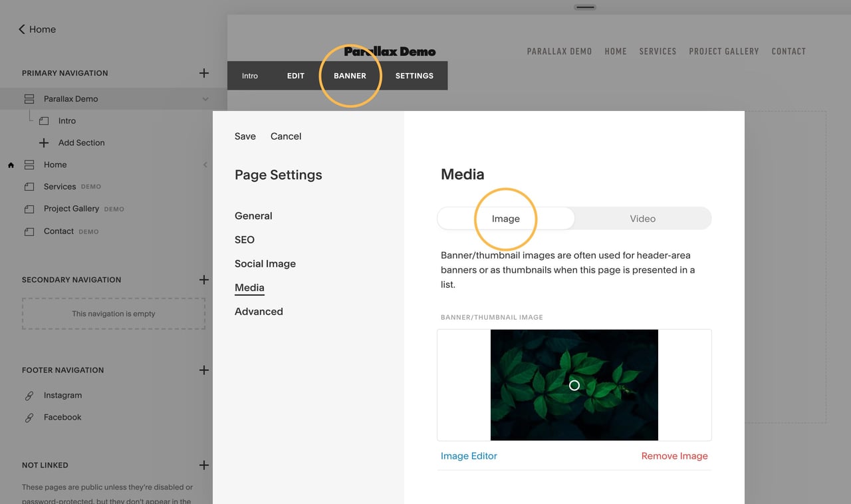Expand the Home page in navigation
The image size is (851, 504).
205,164
